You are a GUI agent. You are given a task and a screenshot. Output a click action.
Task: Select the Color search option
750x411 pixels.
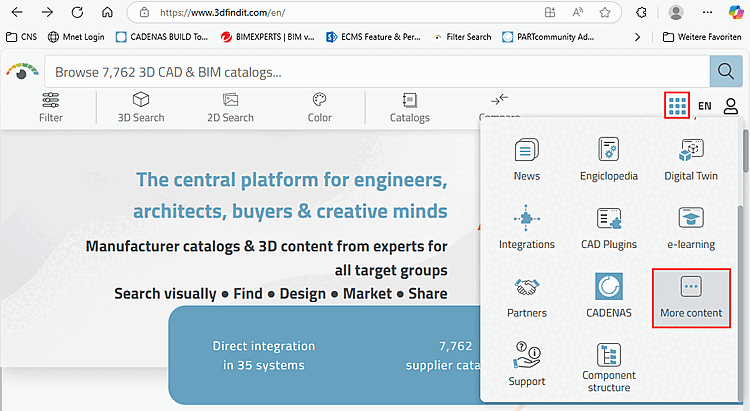tap(319, 107)
